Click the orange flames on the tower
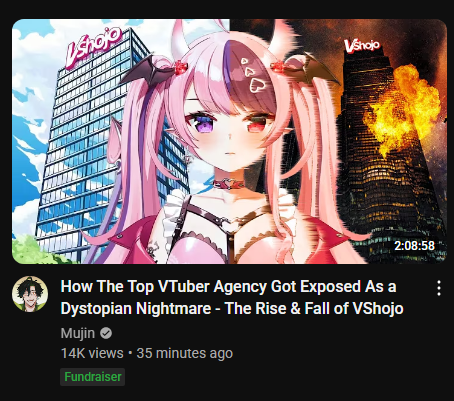This screenshot has width=454, height=401. (402, 108)
